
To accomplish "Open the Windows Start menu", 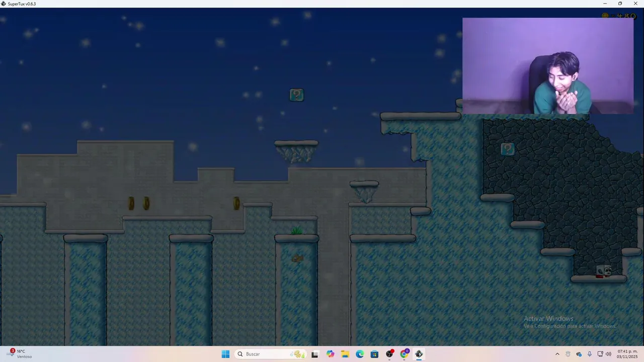I will click(225, 354).
